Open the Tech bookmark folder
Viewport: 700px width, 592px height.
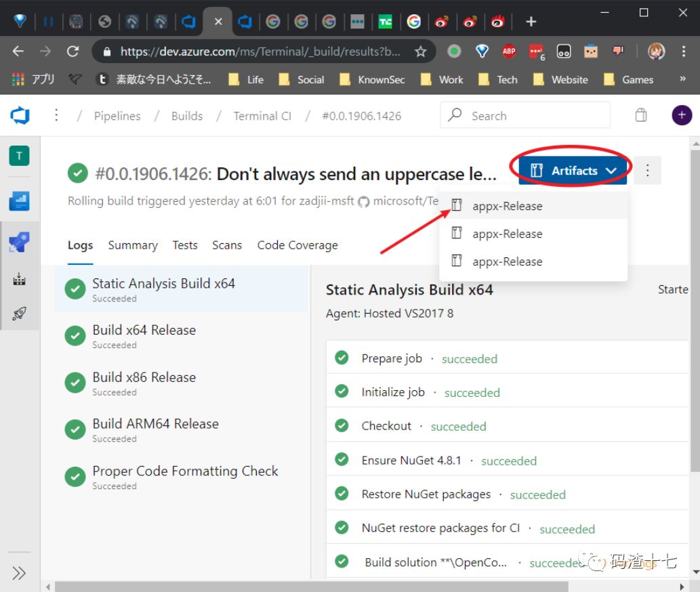(x=498, y=79)
